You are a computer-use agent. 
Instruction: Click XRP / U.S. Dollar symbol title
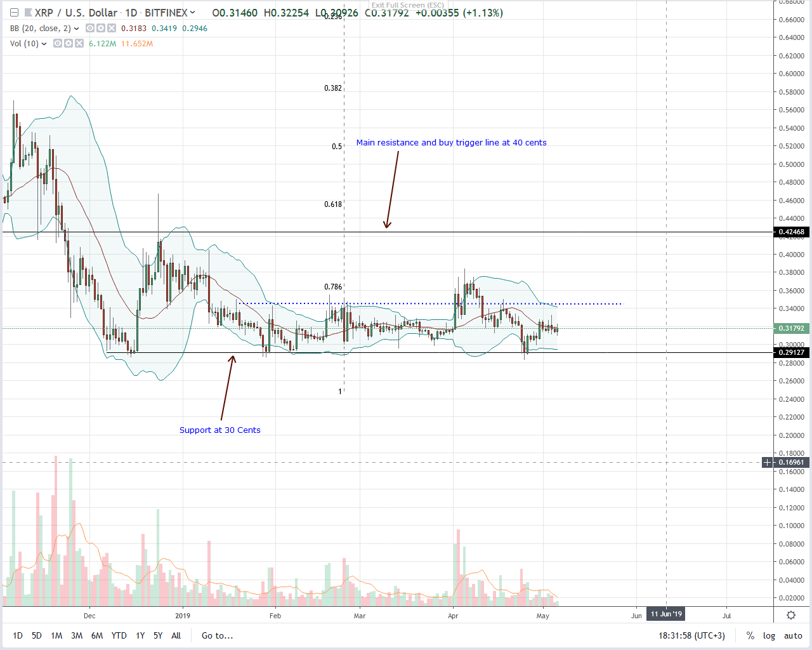76,13
